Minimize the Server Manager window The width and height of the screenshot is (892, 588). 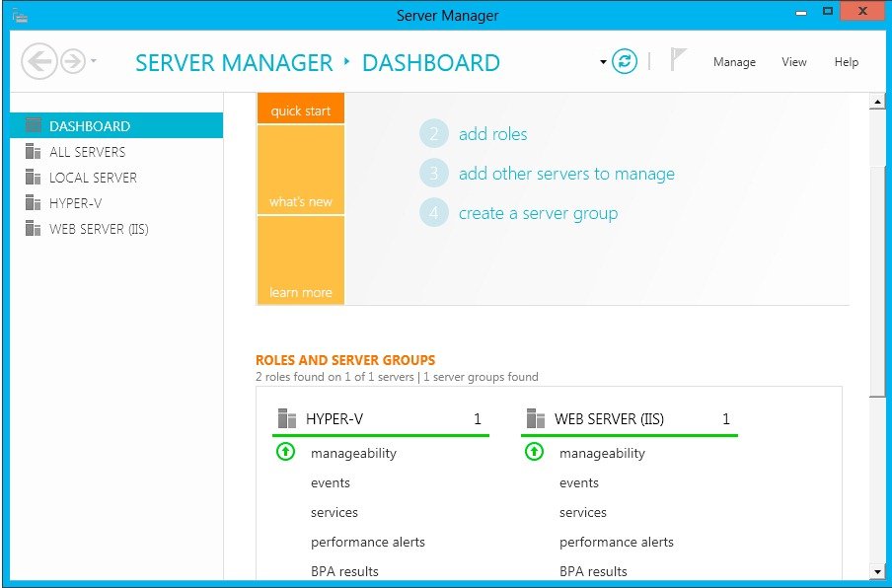tap(801, 13)
